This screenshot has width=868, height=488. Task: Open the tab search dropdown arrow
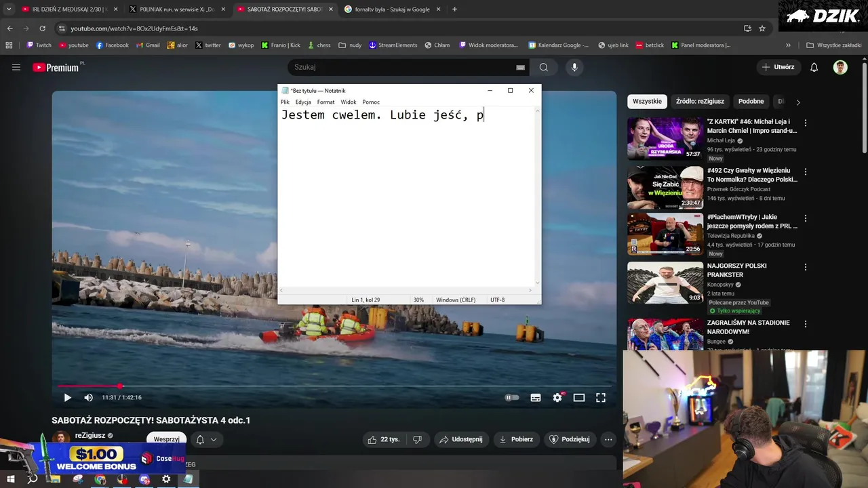[9, 9]
